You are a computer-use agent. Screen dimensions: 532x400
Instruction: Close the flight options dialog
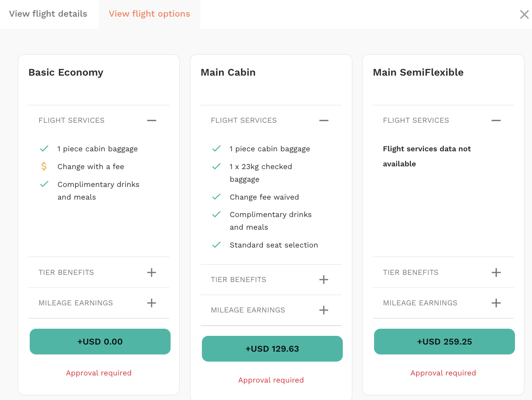click(x=524, y=15)
